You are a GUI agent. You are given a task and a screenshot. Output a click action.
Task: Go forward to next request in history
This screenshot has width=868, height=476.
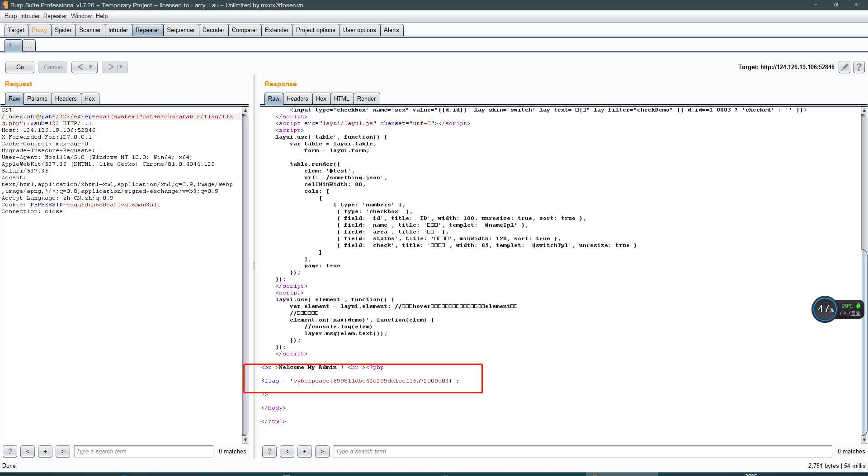click(x=110, y=67)
